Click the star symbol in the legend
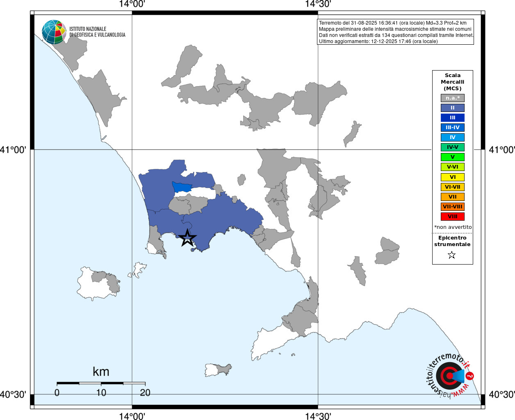Viewport: 515px width, 420px height. click(452, 255)
